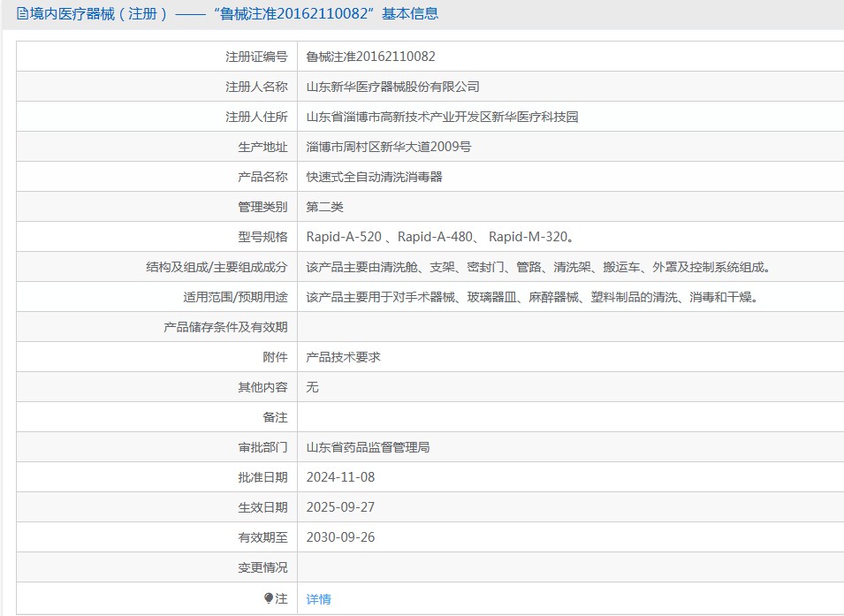Click the 产品名称 label
844x616 pixels.
tap(262, 177)
